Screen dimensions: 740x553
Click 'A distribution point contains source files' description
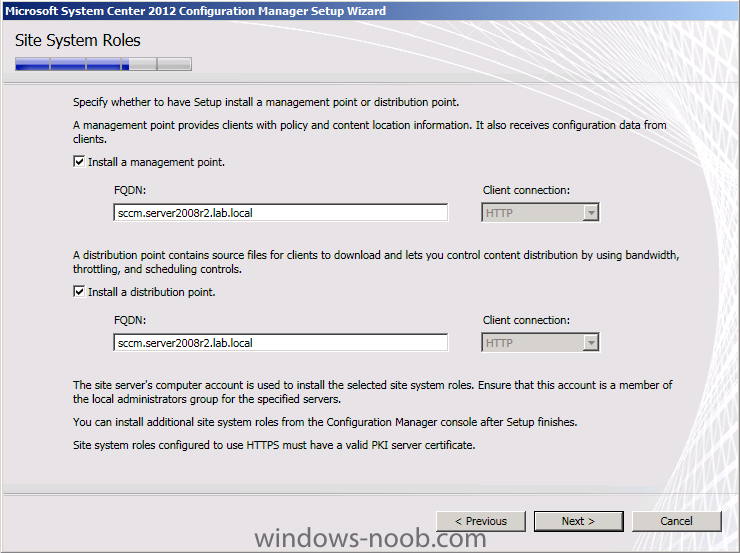pos(376,262)
